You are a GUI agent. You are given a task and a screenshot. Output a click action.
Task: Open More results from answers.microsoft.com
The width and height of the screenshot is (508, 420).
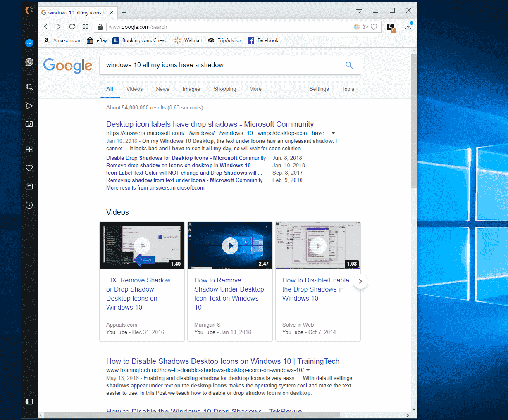click(x=155, y=187)
